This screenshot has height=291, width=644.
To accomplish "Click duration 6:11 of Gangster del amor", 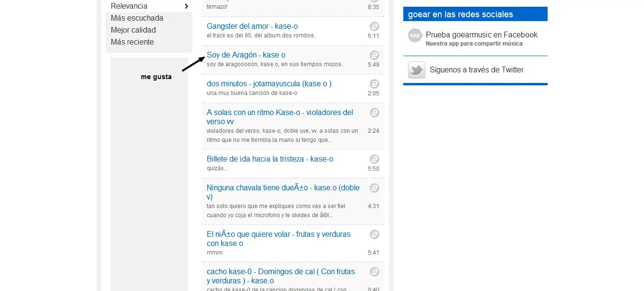I will [374, 36].
